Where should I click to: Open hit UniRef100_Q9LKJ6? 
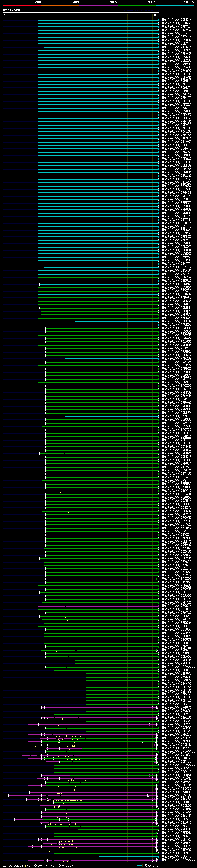177,20
